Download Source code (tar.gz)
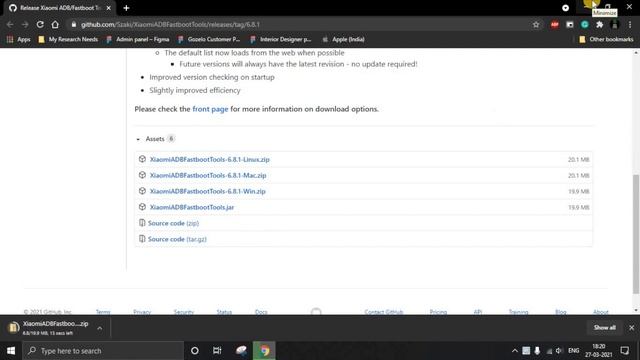The image size is (640, 360). (x=177, y=239)
